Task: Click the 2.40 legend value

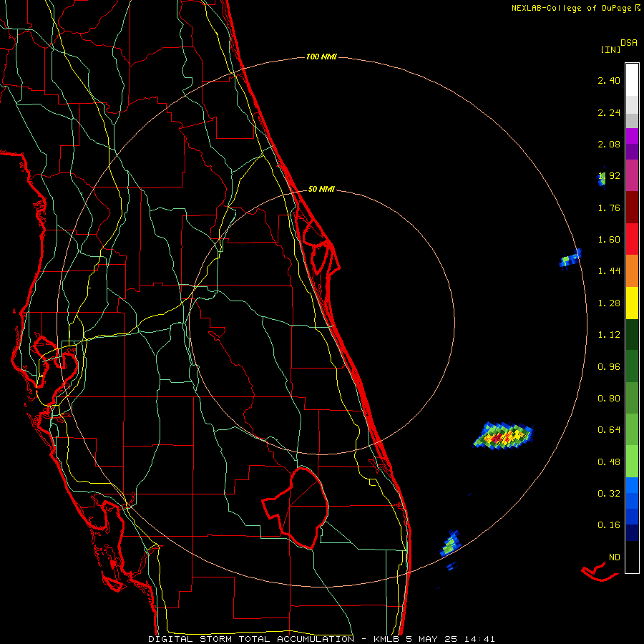Action: pyautogui.click(x=609, y=80)
